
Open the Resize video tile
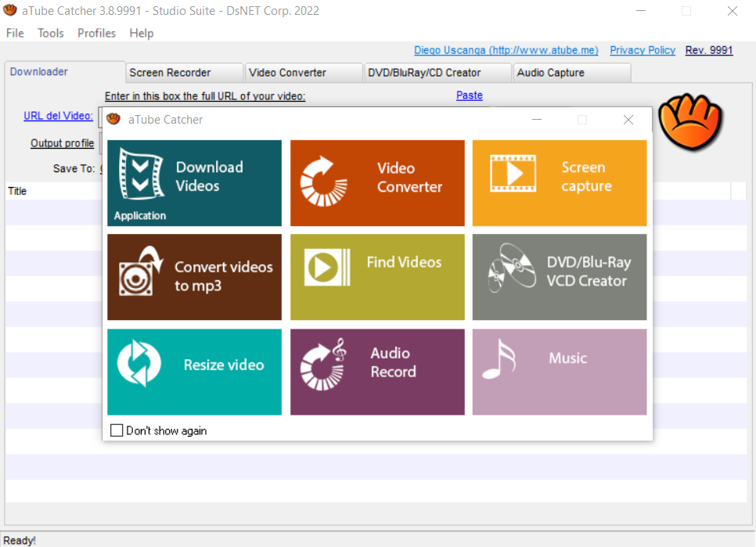(194, 372)
